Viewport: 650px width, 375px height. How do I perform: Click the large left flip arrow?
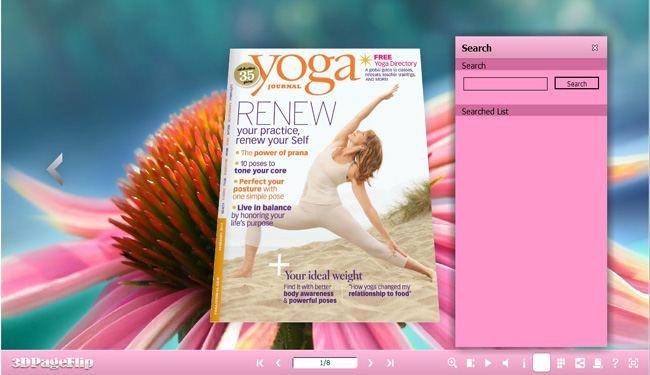coord(55,169)
